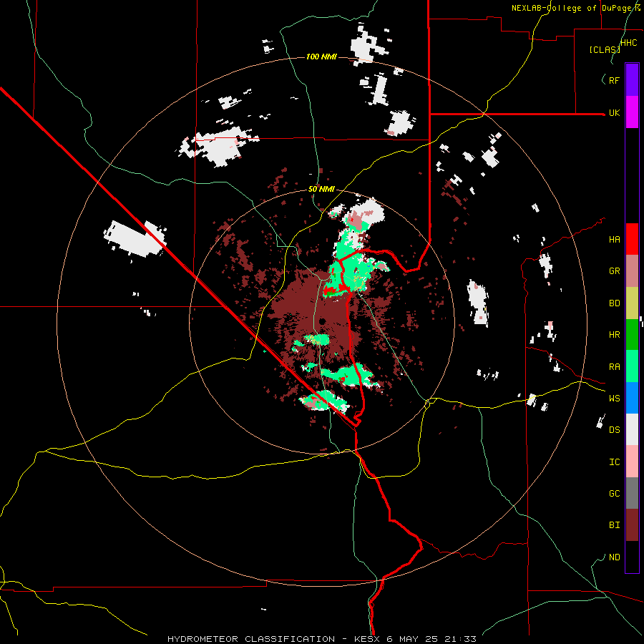Click the UK magenta legend color block
This screenshot has height=644, width=644.
[632, 112]
